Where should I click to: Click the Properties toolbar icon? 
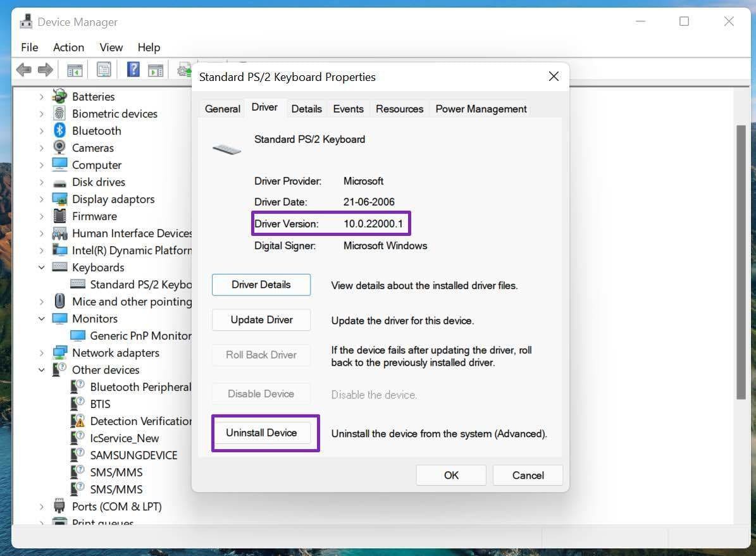[104, 70]
